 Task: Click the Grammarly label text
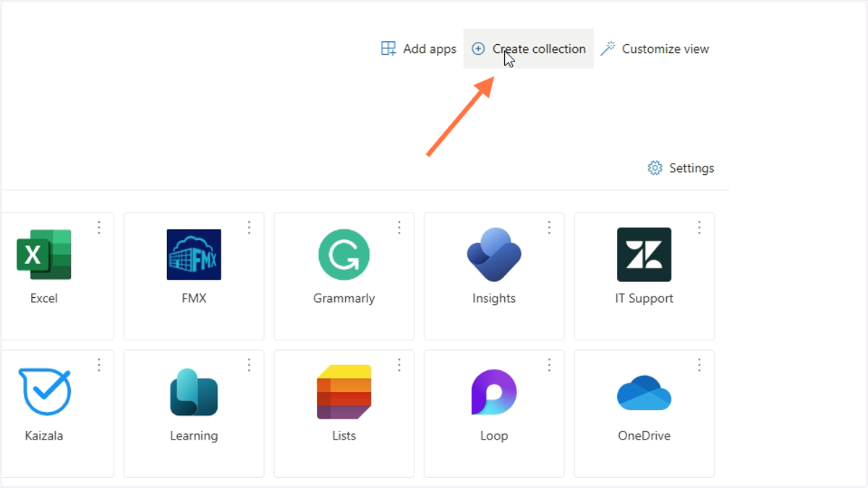click(x=344, y=299)
